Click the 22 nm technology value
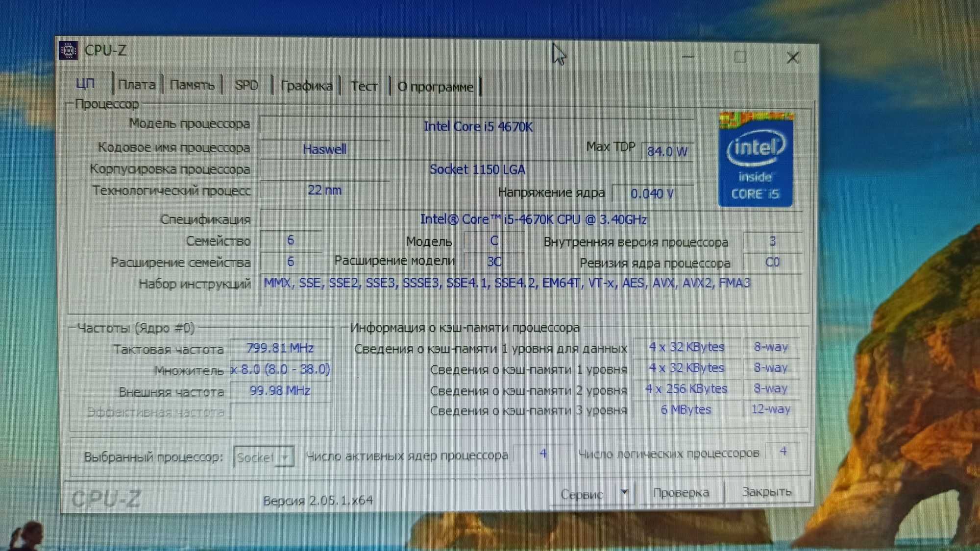The image size is (980, 551). [x=324, y=190]
